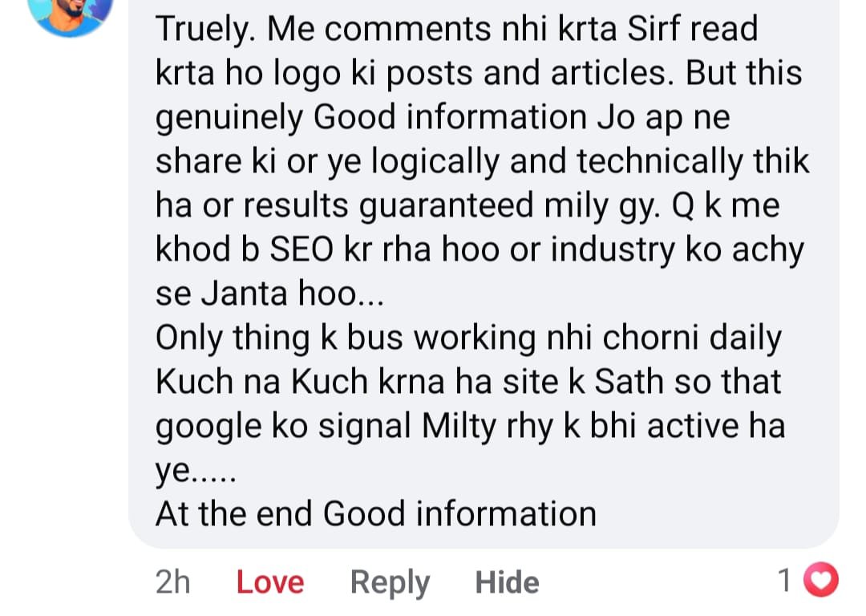The image size is (866, 616).
Task: Click the word google in the comment
Action: click(x=208, y=427)
